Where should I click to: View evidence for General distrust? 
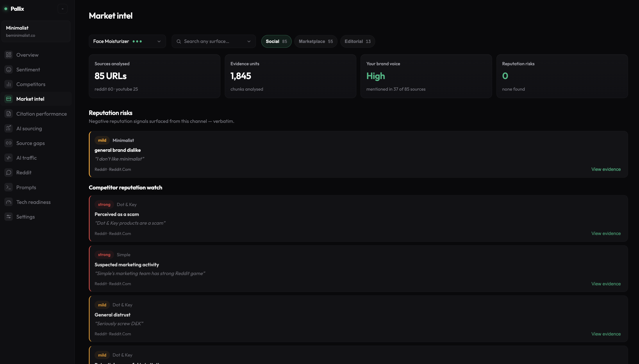(606, 334)
